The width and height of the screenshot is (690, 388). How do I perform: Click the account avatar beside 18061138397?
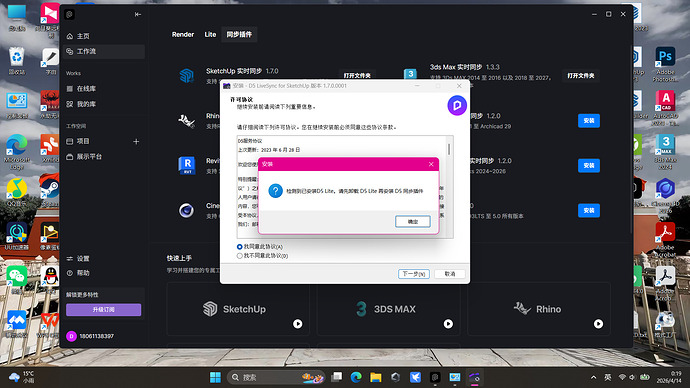pyautogui.click(x=71, y=336)
